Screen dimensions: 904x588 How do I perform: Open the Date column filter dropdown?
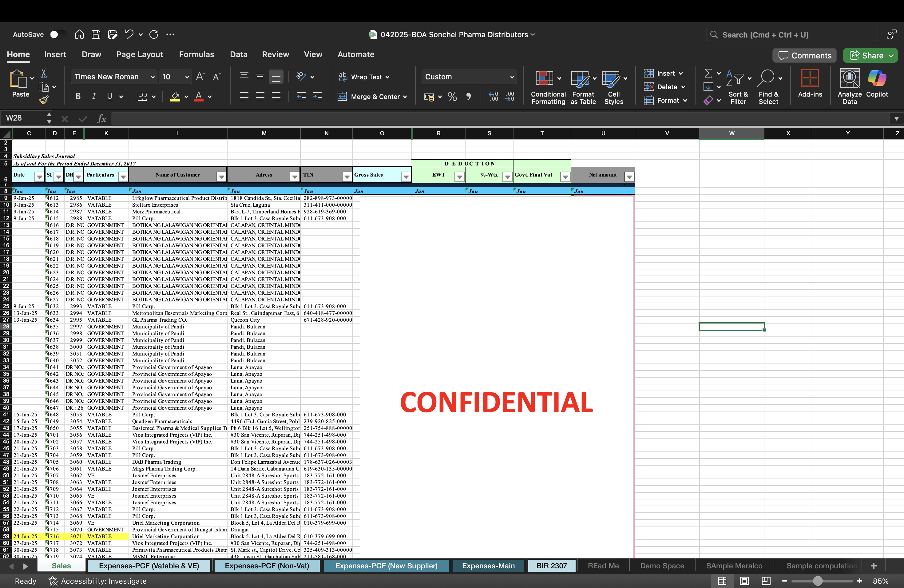coord(39,177)
